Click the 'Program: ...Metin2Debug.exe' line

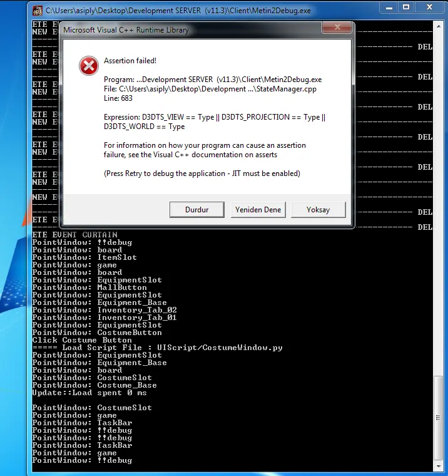pyautogui.click(x=213, y=80)
